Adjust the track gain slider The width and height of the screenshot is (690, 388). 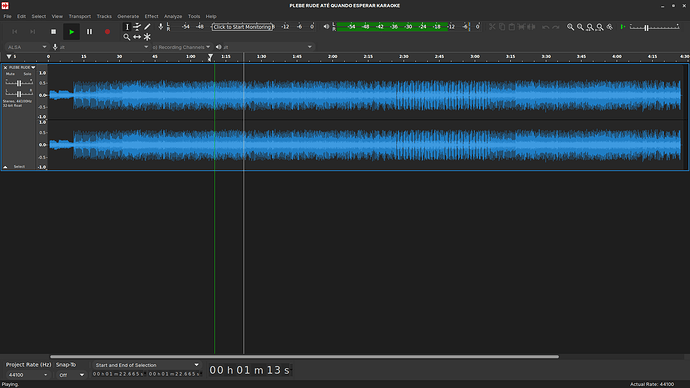(x=19, y=83)
